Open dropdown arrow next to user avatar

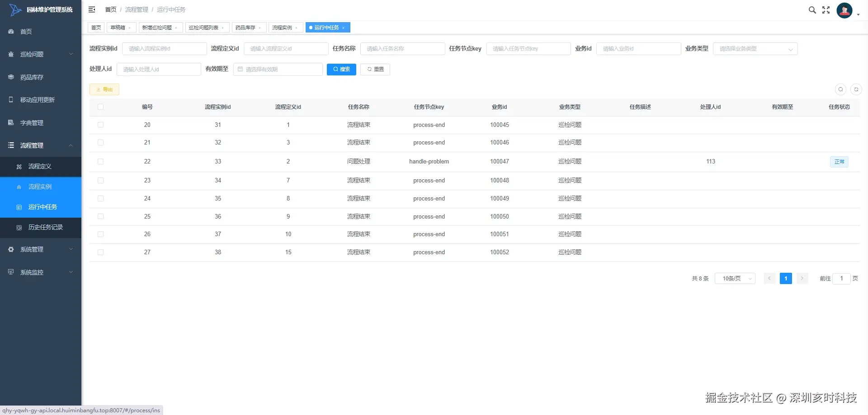(858, 14)
